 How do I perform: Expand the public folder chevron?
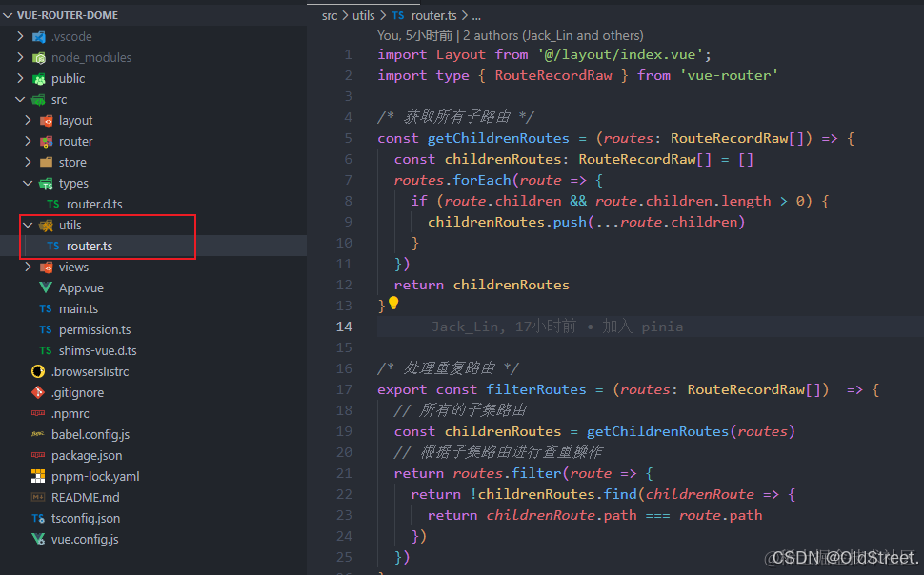[20, 78]
